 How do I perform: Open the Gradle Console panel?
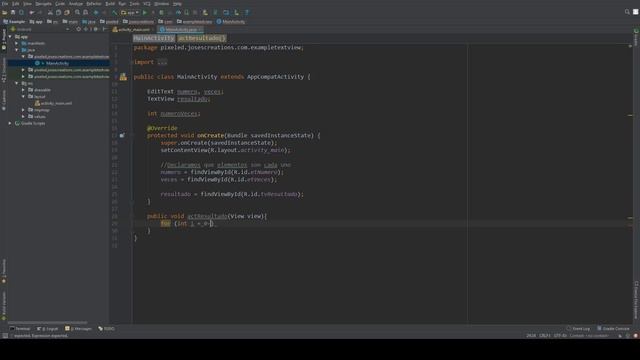(613, 329)
